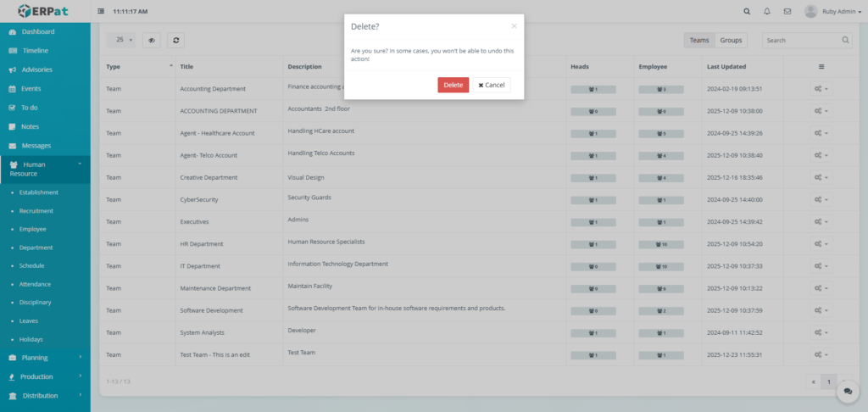Open gear actions for HR Department row
The height and width of the screenshot is (412, 868).
coord(821,243)
